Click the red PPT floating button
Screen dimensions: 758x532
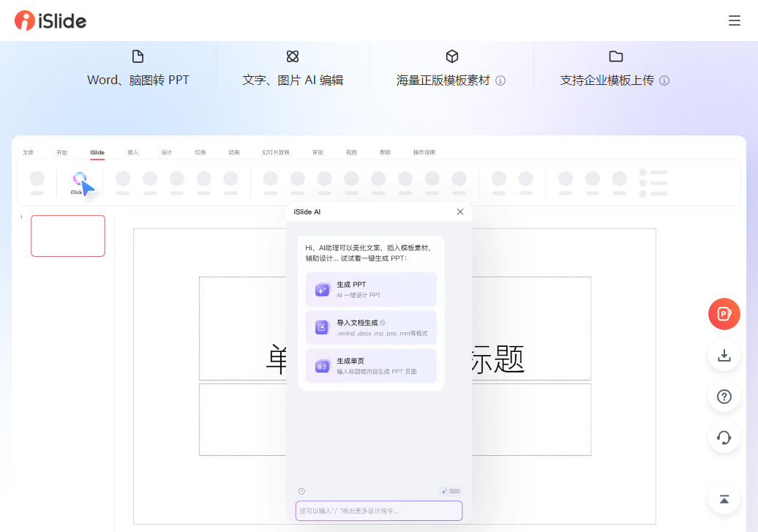click(724, 314)
